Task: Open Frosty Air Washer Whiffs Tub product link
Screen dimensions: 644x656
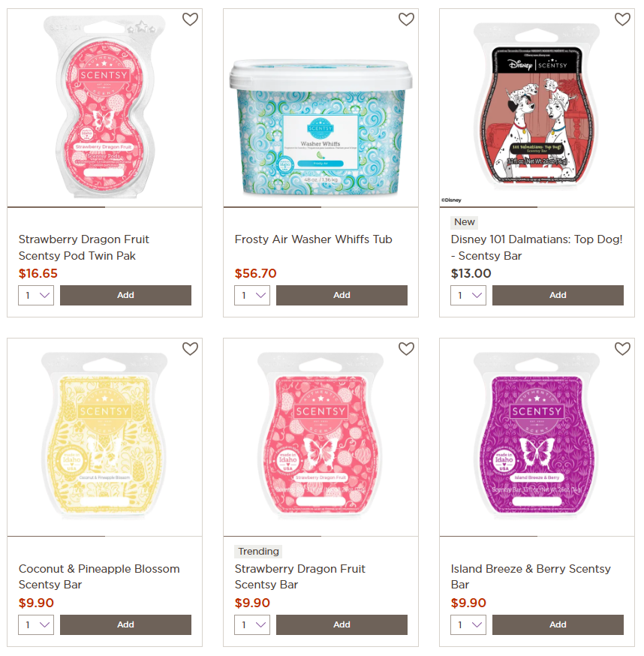Action: click(314, 239)
